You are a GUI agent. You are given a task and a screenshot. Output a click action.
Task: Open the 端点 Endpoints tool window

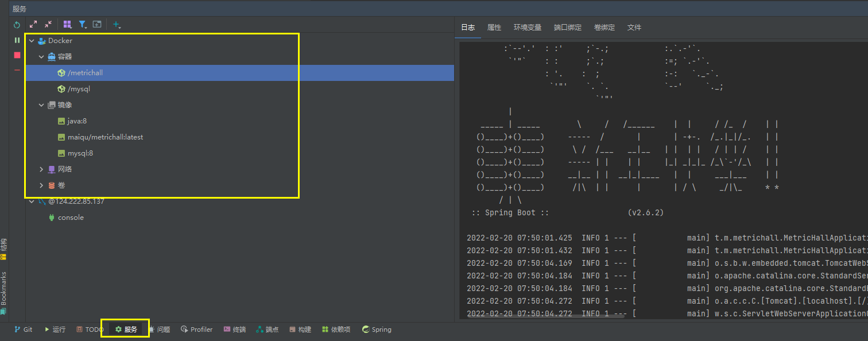(x=268, y=330)
